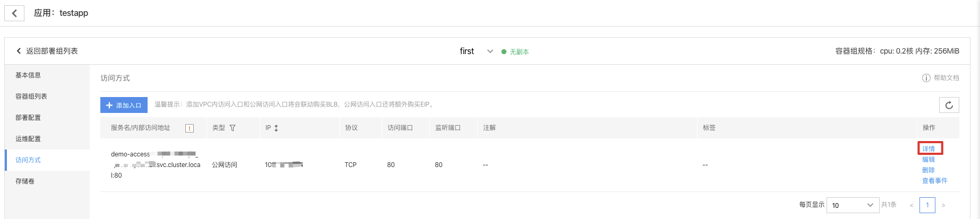Open the 每页显示 page size dropdown

pos(853,205)
